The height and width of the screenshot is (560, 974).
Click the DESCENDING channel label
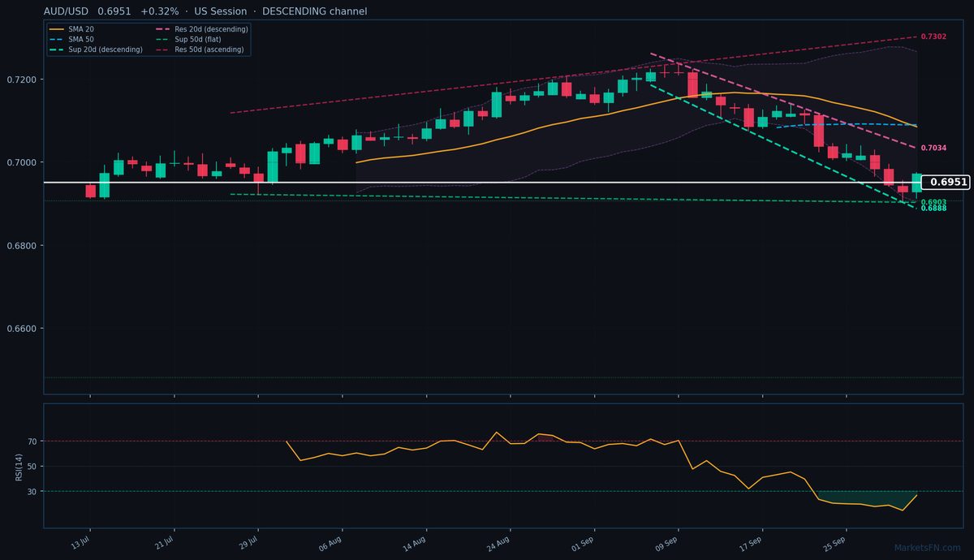[x=314, y=11]
